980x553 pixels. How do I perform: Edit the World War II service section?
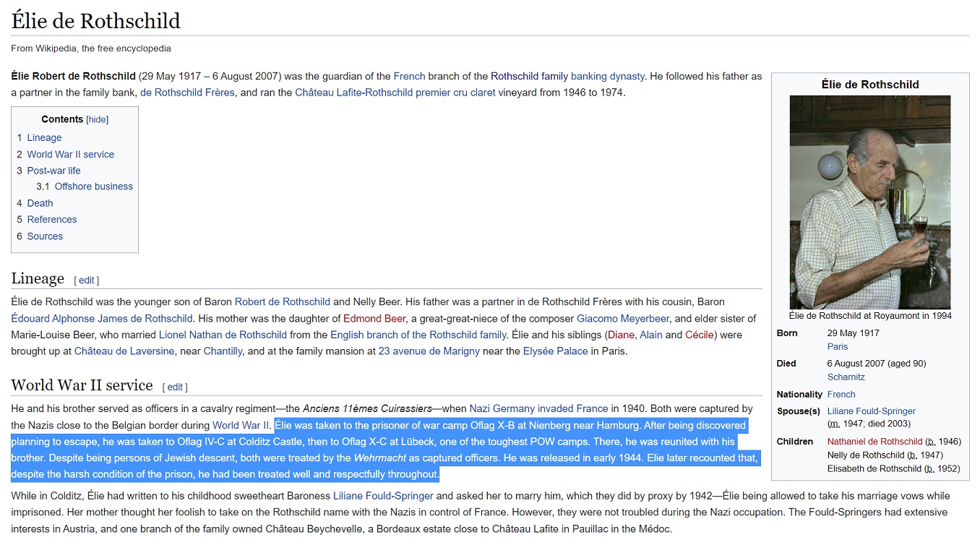(175, 387)
